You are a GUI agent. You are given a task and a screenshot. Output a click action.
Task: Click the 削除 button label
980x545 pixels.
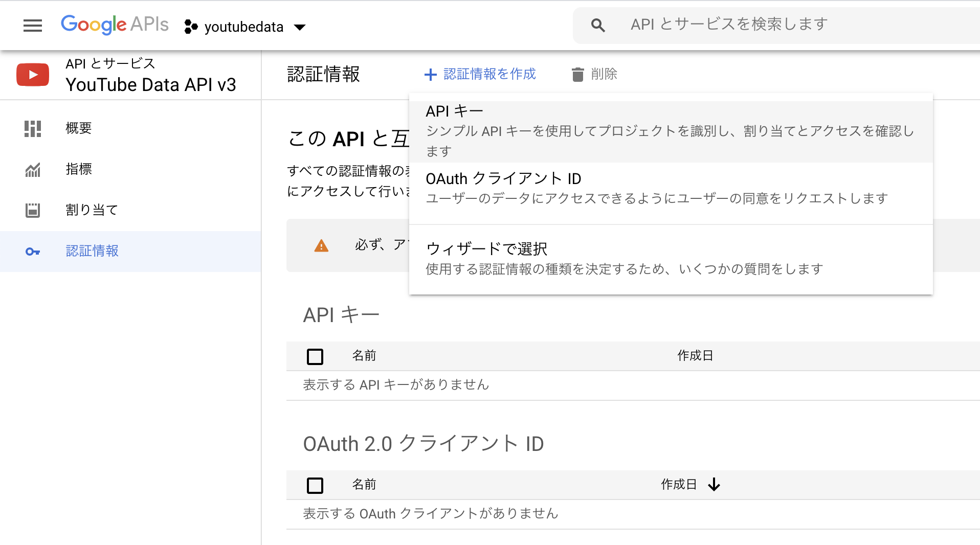click(x=604, y=74)
